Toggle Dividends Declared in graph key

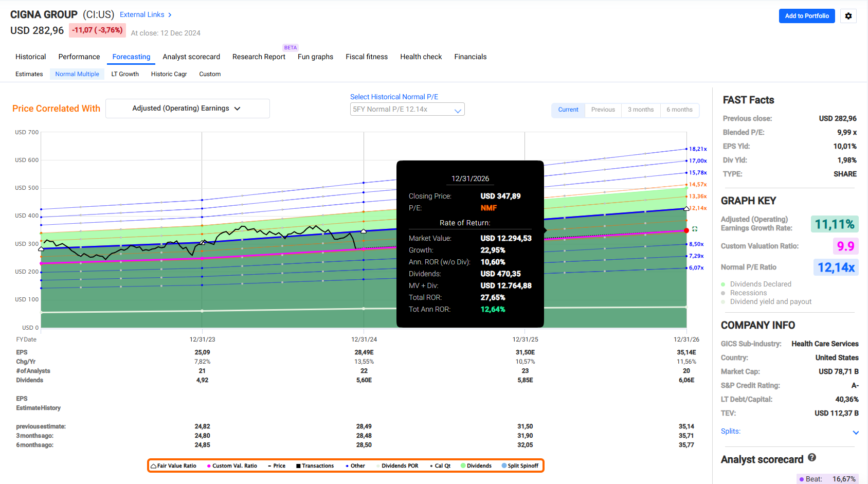click(x=756, y=284)
